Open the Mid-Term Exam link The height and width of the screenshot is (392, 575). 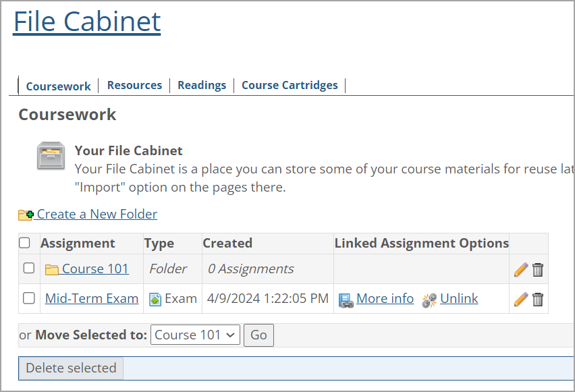click(92, 298)
